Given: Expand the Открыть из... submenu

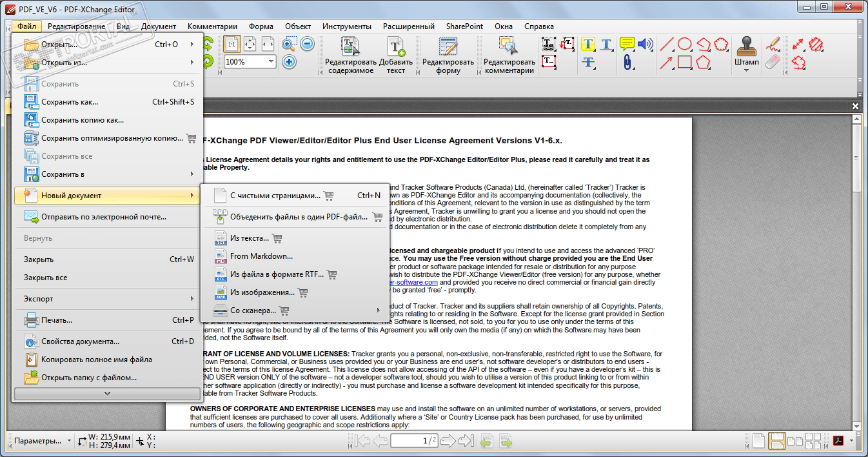Looking at the screenshot, I should [x=108, y=63].
